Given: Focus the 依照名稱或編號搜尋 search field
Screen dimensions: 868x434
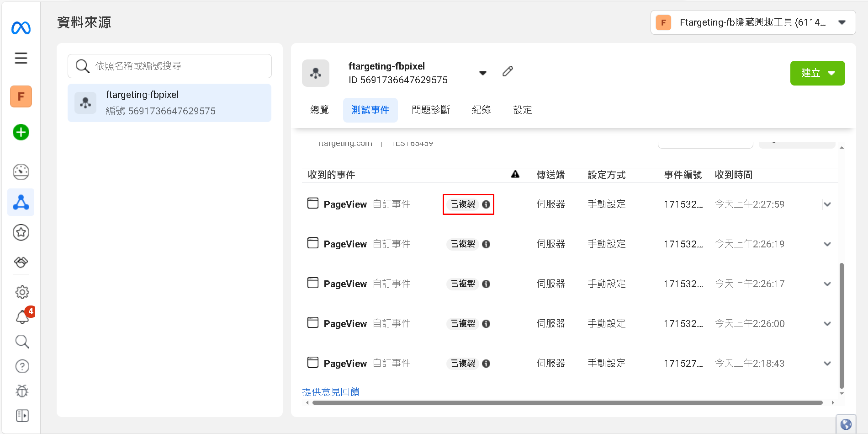Looking at the screenshot, I should (x=169, y=66).
